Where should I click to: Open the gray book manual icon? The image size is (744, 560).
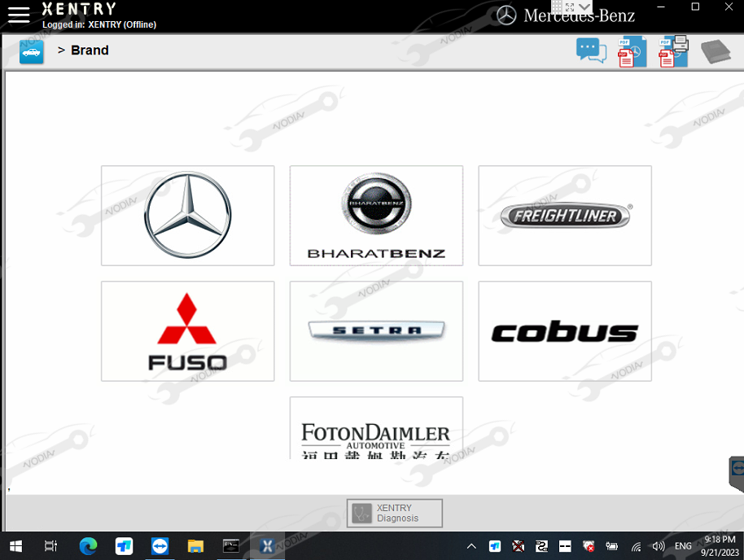coord(716,51)
